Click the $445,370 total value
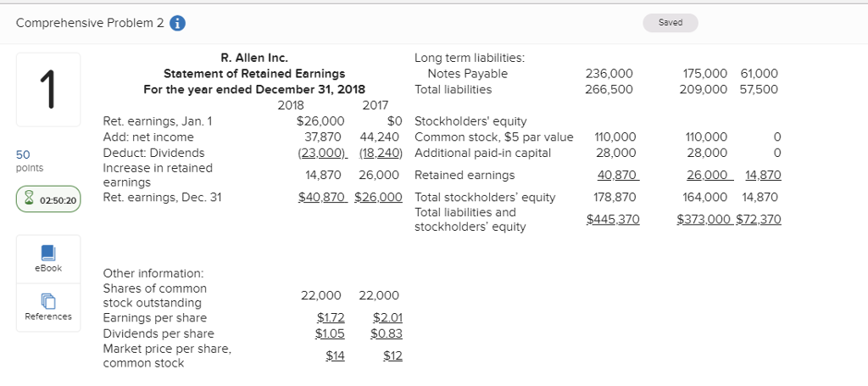Viewport: 868px width, 386px height. pos(613,220)
